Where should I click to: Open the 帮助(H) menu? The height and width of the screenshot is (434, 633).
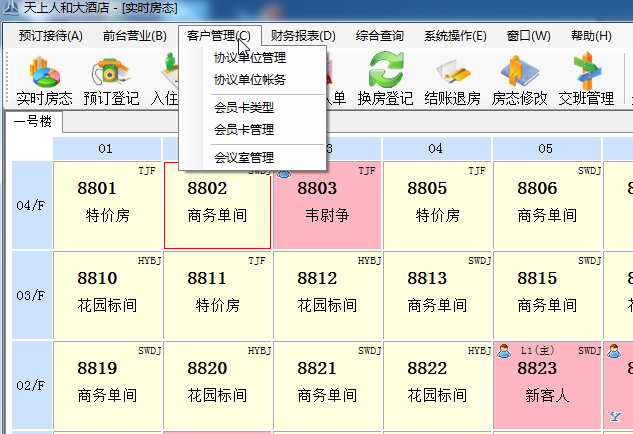click(591, 36)
